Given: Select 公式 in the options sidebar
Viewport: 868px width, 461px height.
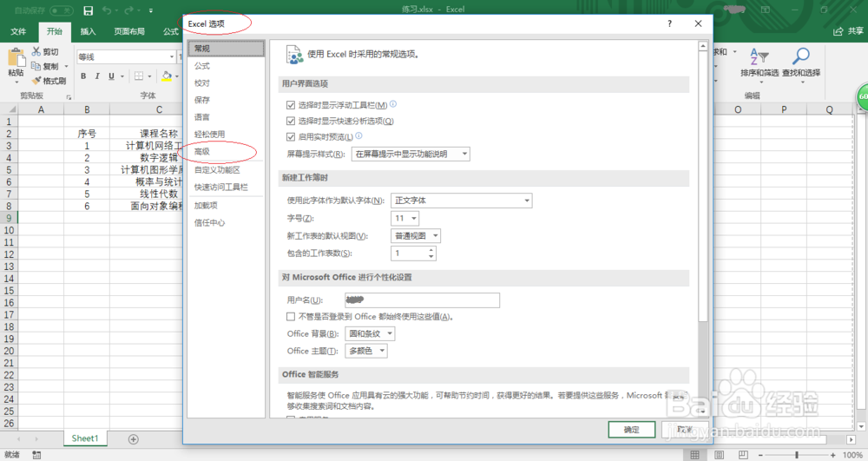Looking at the screenshot, I should coord(226,65).
